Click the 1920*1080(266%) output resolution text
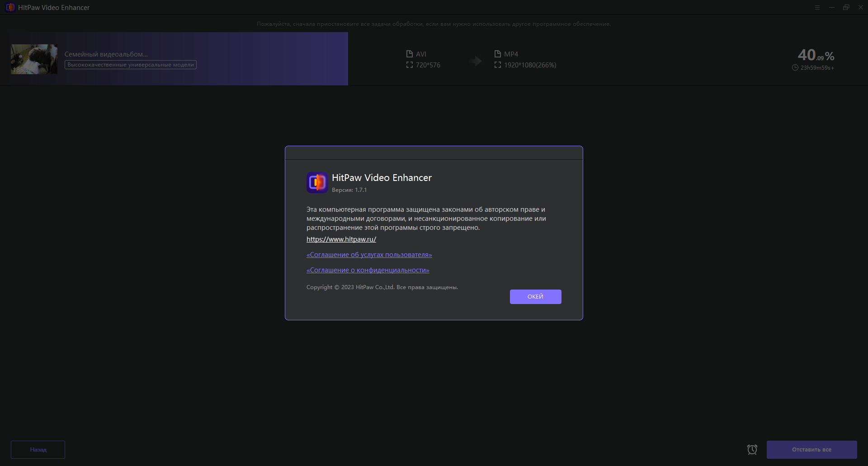Viewport: 868px width, 466px height. coord(530,65)
